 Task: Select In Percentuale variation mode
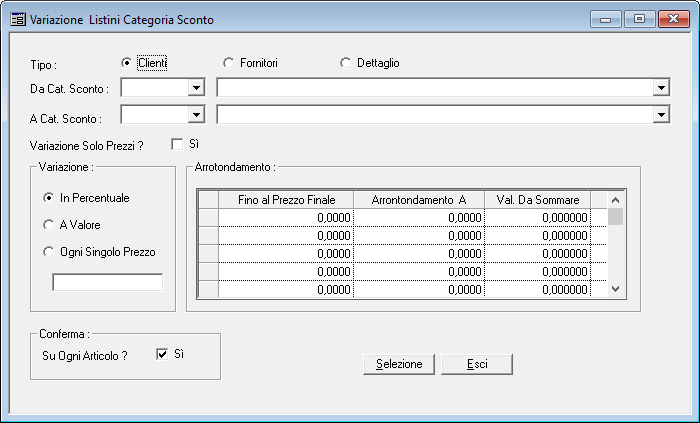pos(48,198)
